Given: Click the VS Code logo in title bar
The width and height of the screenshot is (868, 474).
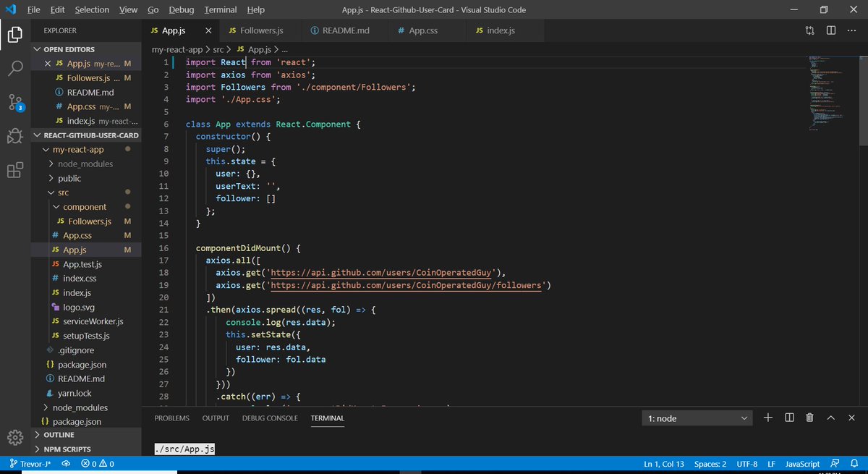Looking at the screenshot, I should (10, 9).
